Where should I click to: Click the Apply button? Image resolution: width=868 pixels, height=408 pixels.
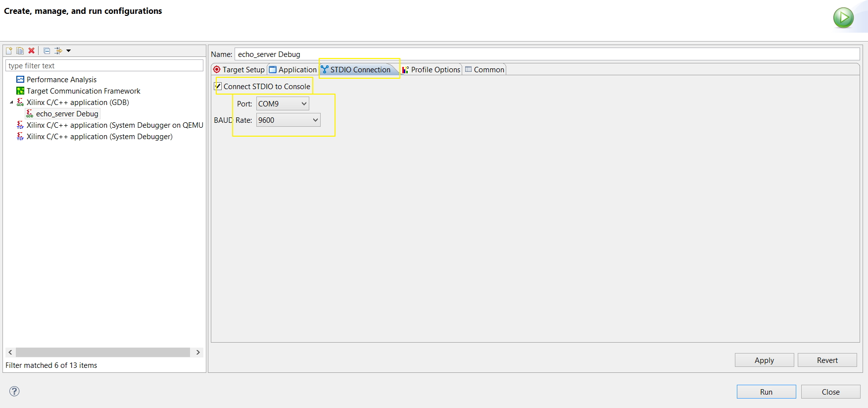765,360
